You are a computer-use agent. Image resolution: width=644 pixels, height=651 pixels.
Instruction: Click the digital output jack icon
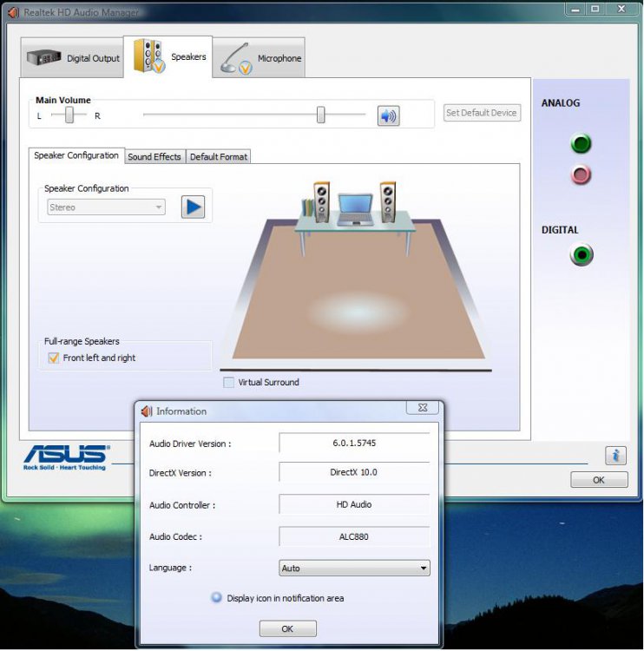[x=582, y=254]
